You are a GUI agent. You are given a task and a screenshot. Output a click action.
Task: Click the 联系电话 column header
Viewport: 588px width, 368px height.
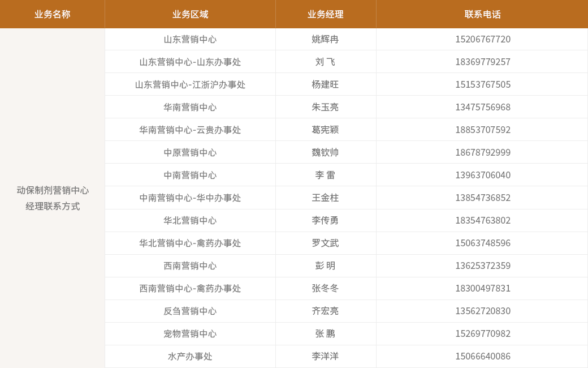[x=482, y=14]
